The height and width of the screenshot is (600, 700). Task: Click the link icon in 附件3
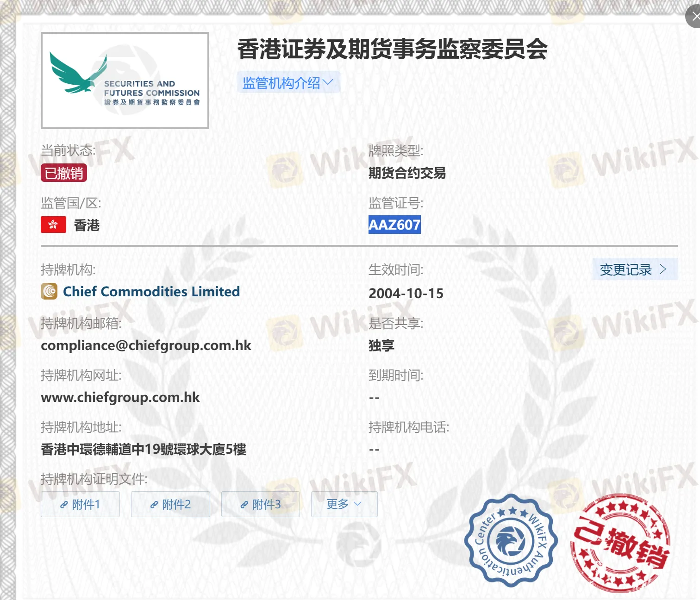244,505
